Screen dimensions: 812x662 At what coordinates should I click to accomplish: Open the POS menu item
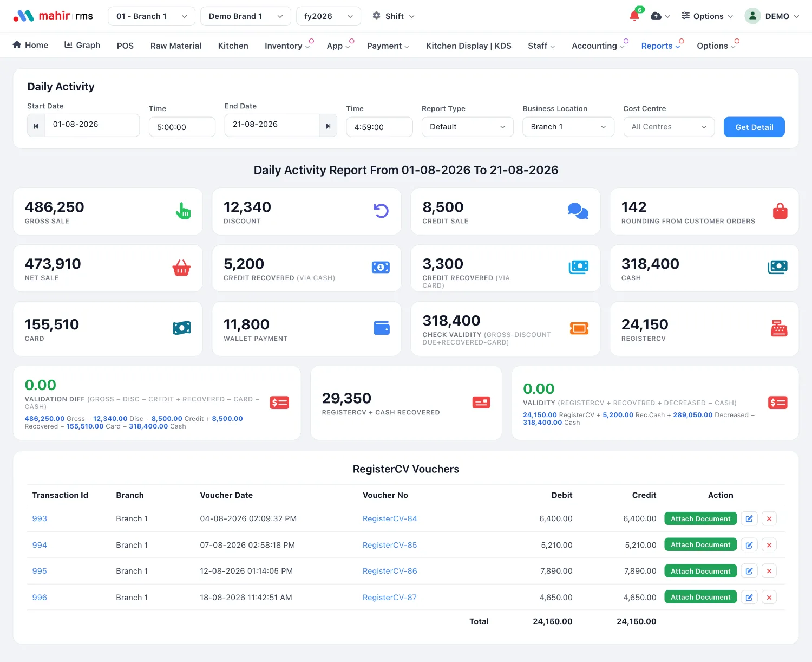[x=125, y=46]
